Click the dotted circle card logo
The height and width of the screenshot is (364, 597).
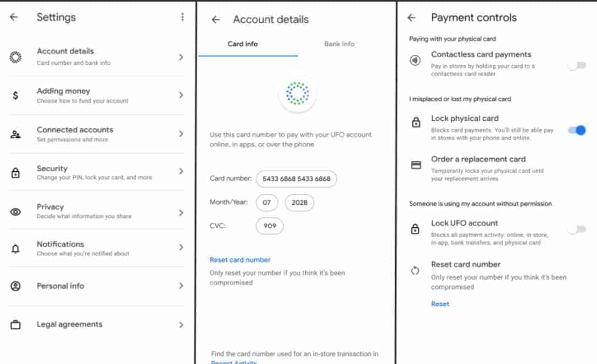point(297,93)
